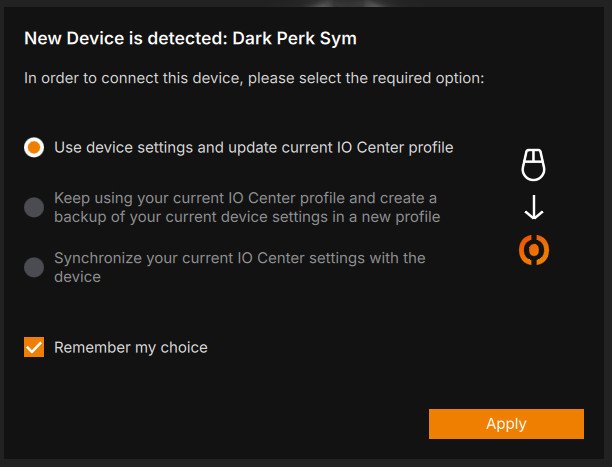This screenshot has height=467, width=612.
Task: Select the "Use device settings" radio button
Action: click(34, 147)
